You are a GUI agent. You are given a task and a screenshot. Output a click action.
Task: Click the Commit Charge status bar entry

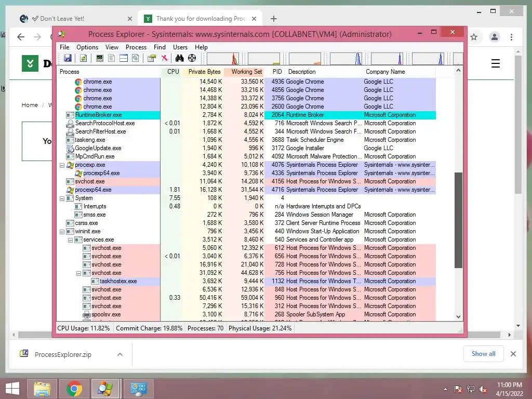149,328
